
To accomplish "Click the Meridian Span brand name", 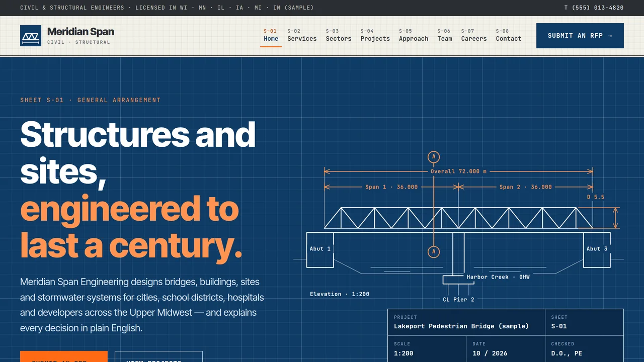I will [x=80, y=32].
